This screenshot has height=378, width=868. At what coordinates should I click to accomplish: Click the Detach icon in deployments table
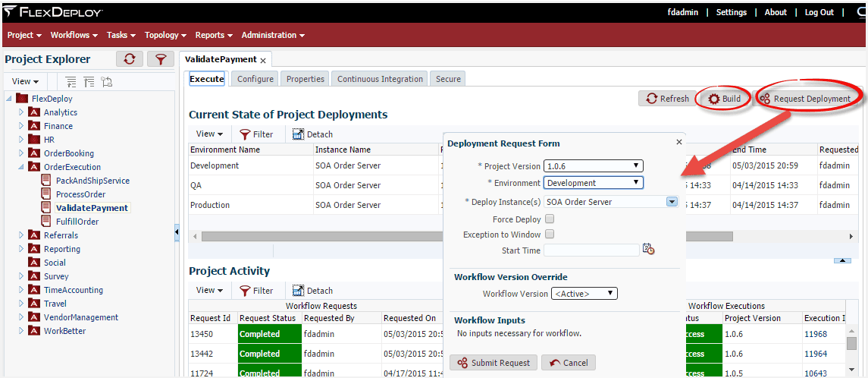pos(299,134)
